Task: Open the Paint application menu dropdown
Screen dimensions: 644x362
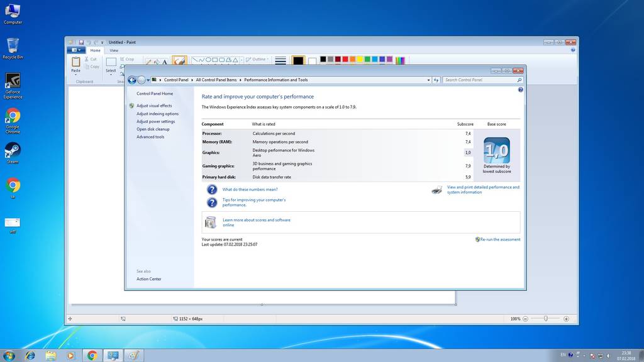Action: coord(76,50)
